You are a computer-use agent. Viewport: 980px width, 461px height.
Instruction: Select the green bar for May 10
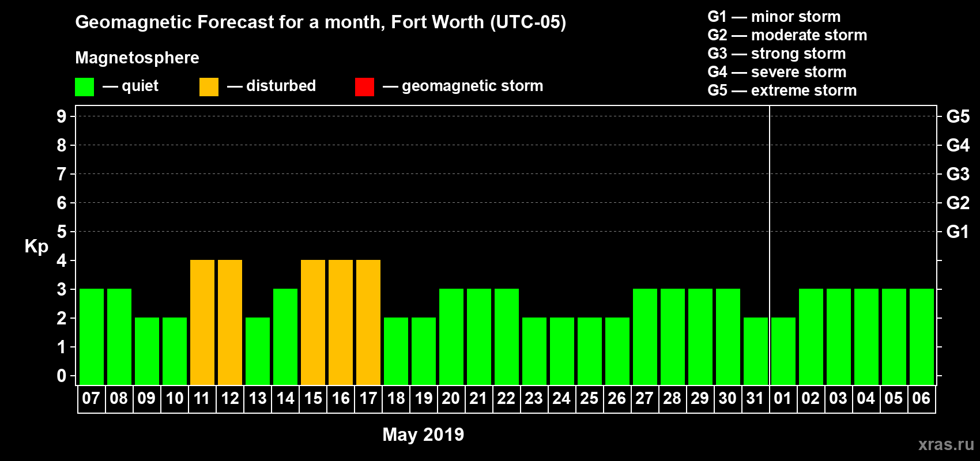pyautogui.click(x=175, y=352)
